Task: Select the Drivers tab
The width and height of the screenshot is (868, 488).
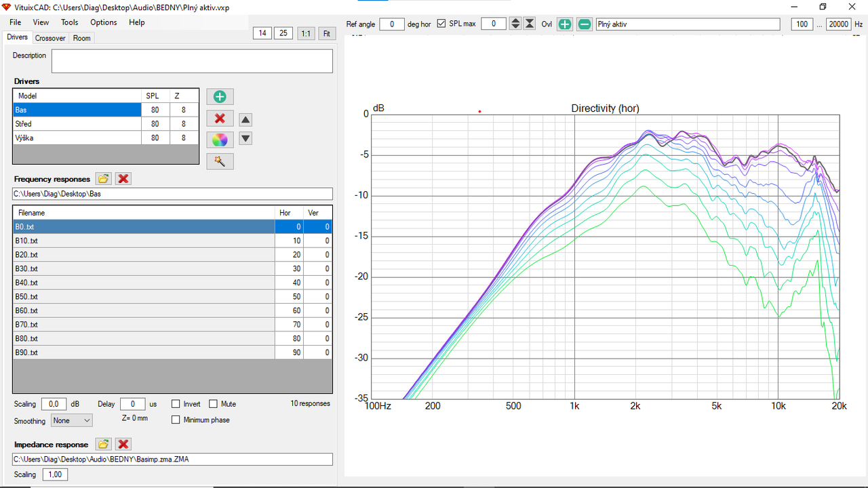Action: click(x=17, y=37)
